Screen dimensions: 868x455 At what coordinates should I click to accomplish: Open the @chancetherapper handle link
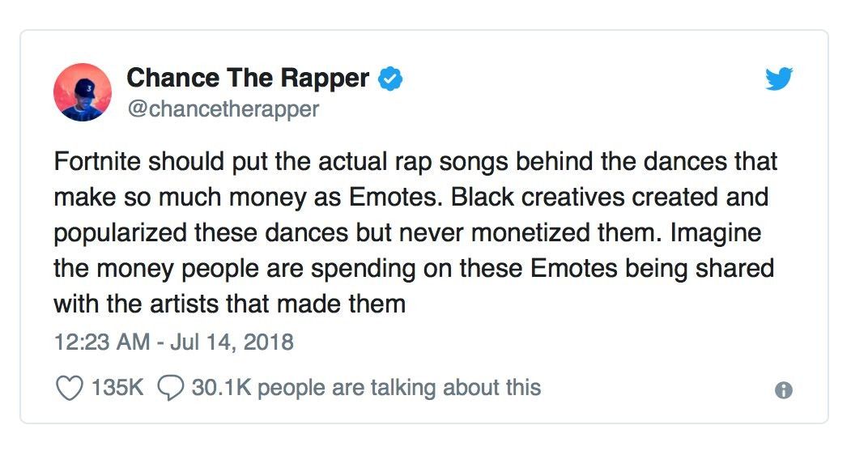(223, 109)
